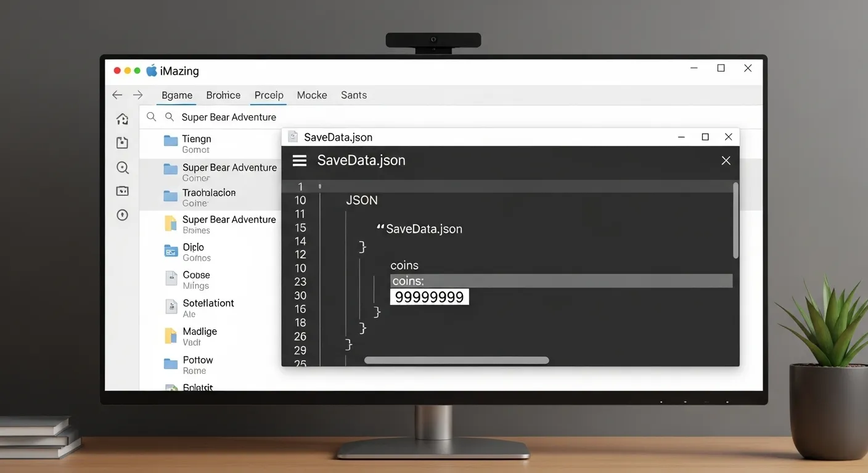The image size is (868, 473).
Task: Switch to the Bgame tab
Action: [x=177, y=95]
